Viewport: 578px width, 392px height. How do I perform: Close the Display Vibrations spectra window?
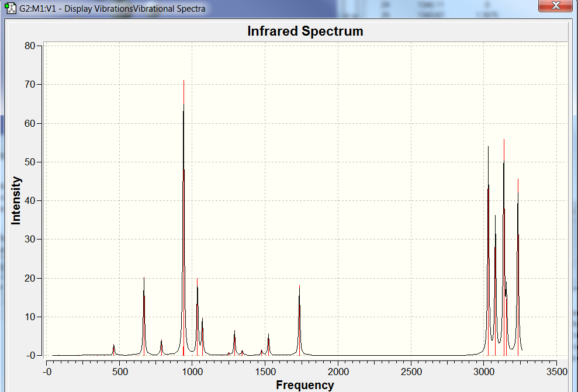click(x=556, y=5)
